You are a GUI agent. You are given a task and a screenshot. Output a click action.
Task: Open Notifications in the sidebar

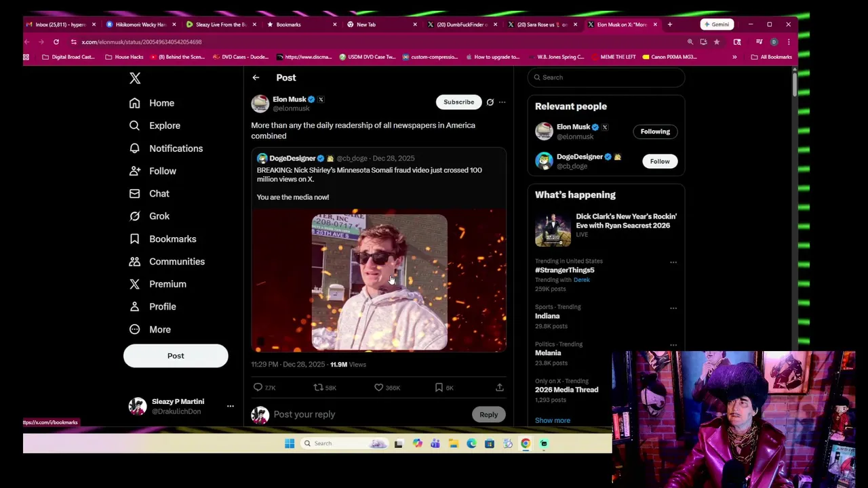[x=166, y=148]
